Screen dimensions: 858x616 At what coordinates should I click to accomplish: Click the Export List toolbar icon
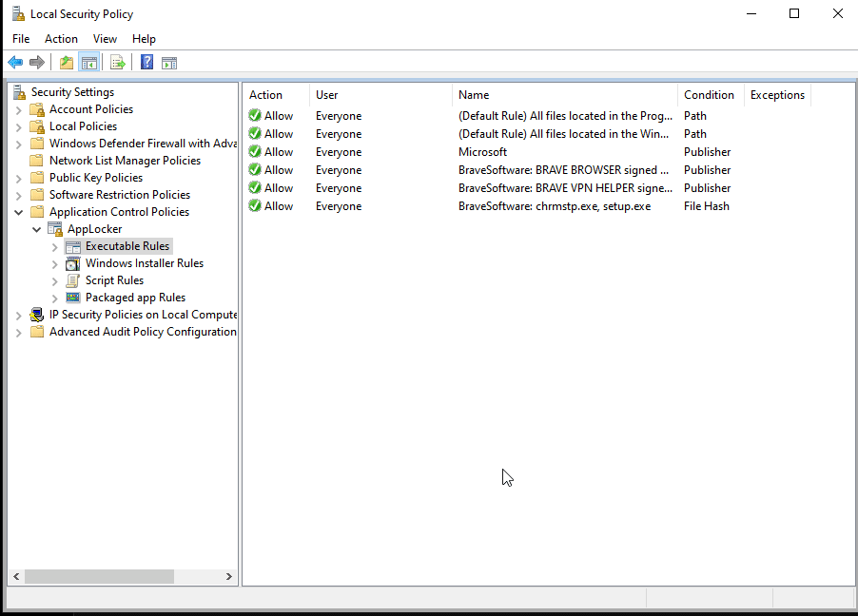click(x=118, y=63)
